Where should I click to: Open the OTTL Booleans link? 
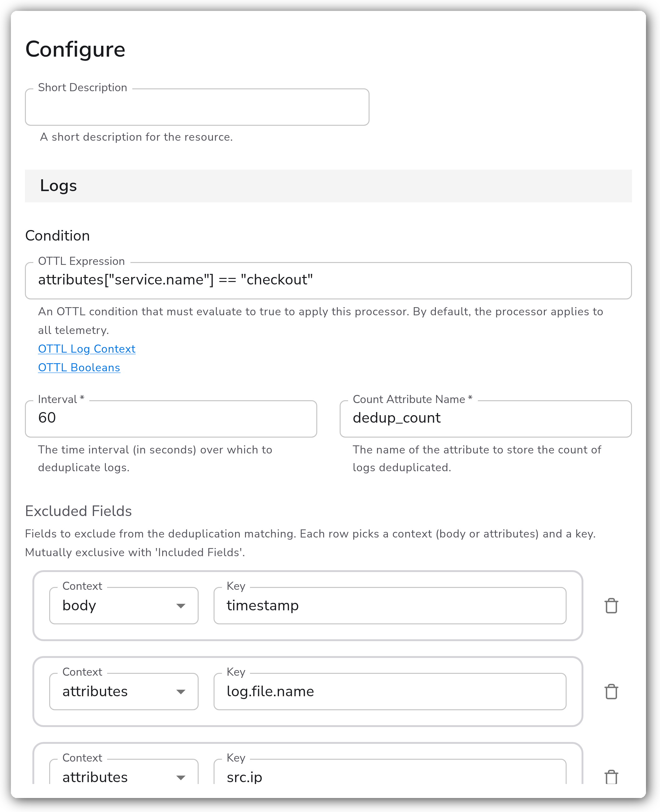pyautogui.click(x=79, y=368)
